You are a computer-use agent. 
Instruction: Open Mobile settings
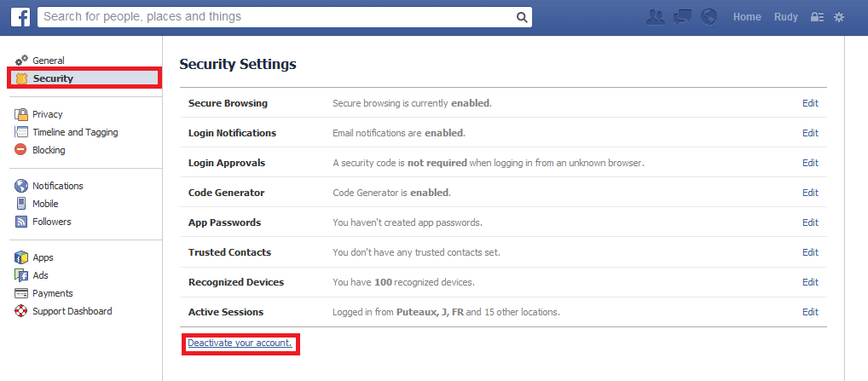click(45, 204)
